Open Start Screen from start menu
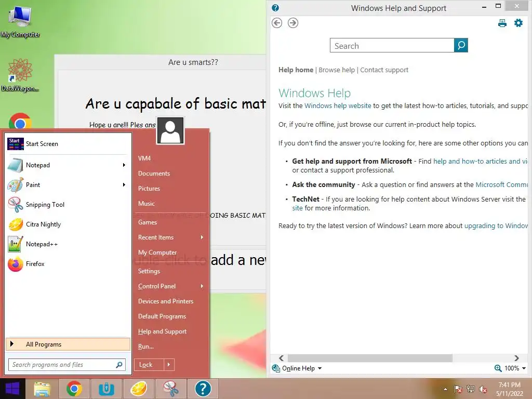The height and width of the screenshot is (399, 532). [68, 144]
